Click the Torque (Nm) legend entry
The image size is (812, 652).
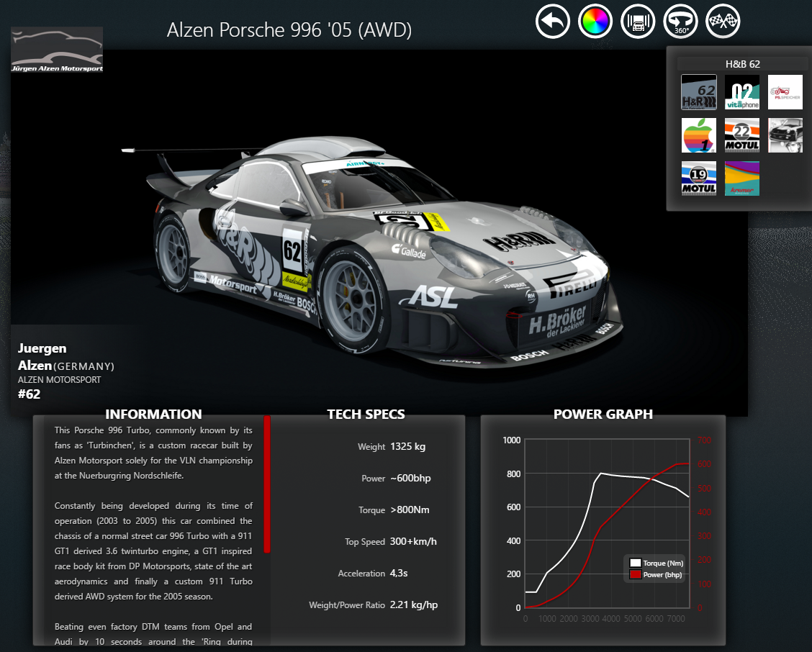click(657, 563)
